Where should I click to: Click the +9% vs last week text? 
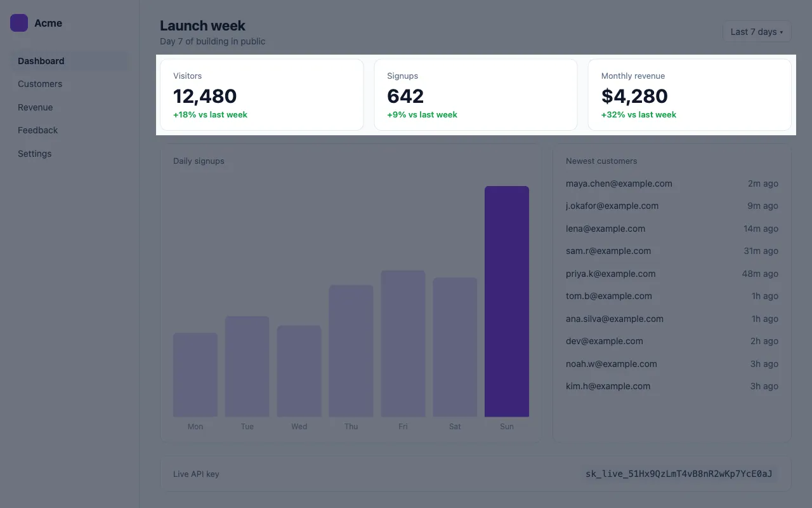tap(422, 115)
